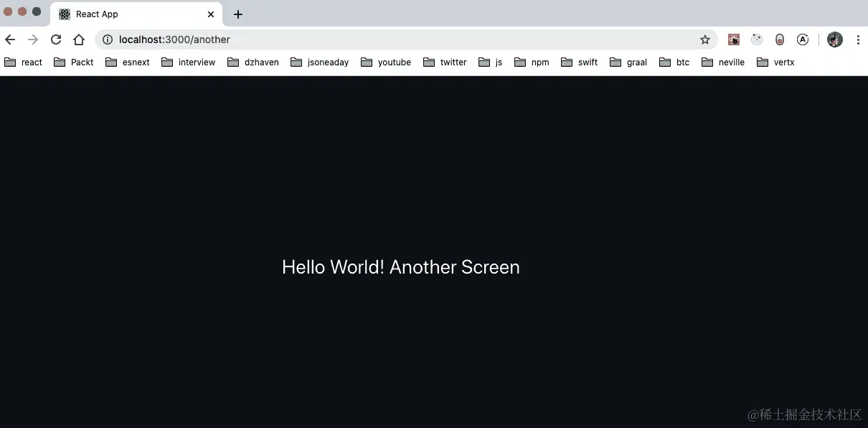This screenshot has height=428, width=868.
Task: Open the neville bookmarks folder
Action: tap(723, 62)
